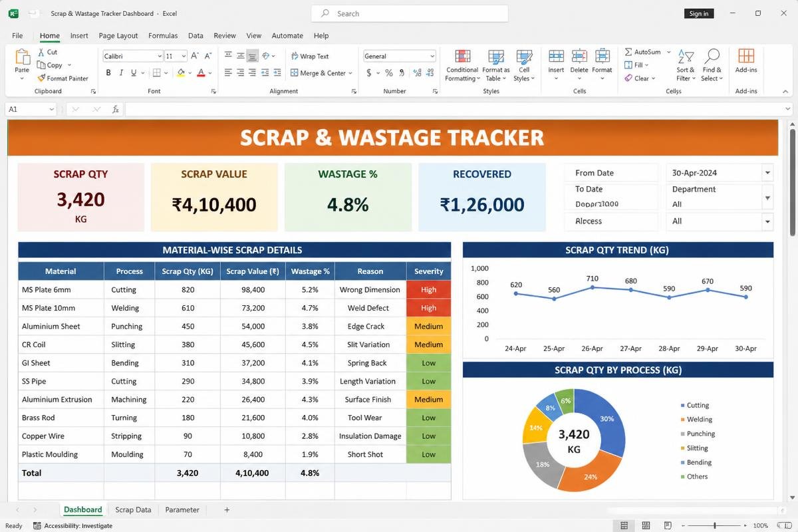Open the number format dropdown showing General
Viewport: 798px width, 532px height.
click(432, 57)
